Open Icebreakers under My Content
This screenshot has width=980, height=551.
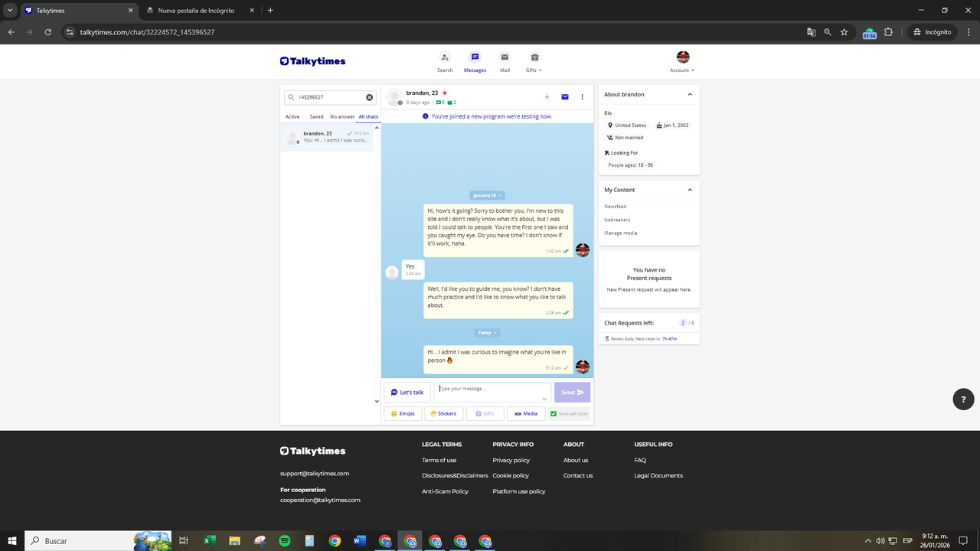tap(617, 220)
